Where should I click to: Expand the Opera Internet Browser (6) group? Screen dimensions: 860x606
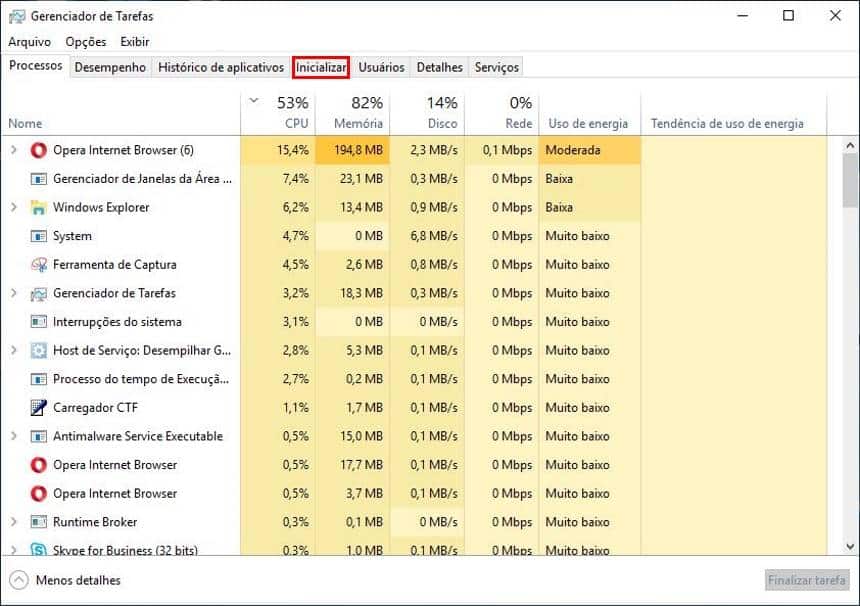[x=14, y=150]
